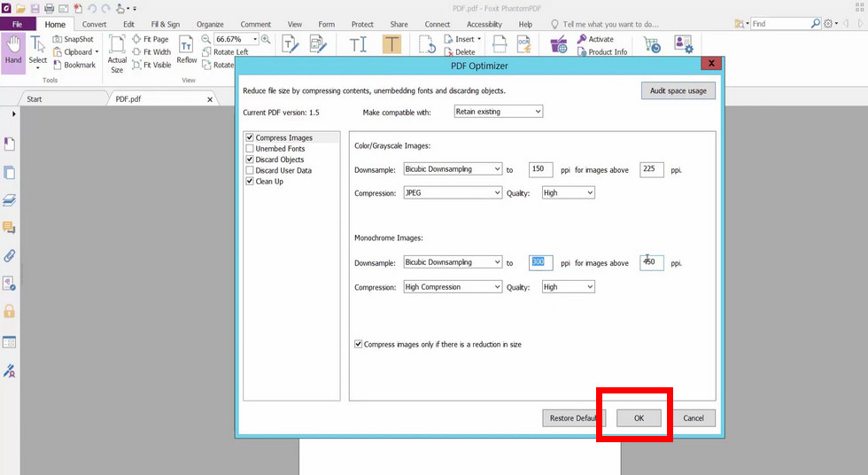Image resolution: width=868 pixels, height=475 pixels.
Task: Toggle compress only if size reduction checkbox
Action: (x=358, y=344)
